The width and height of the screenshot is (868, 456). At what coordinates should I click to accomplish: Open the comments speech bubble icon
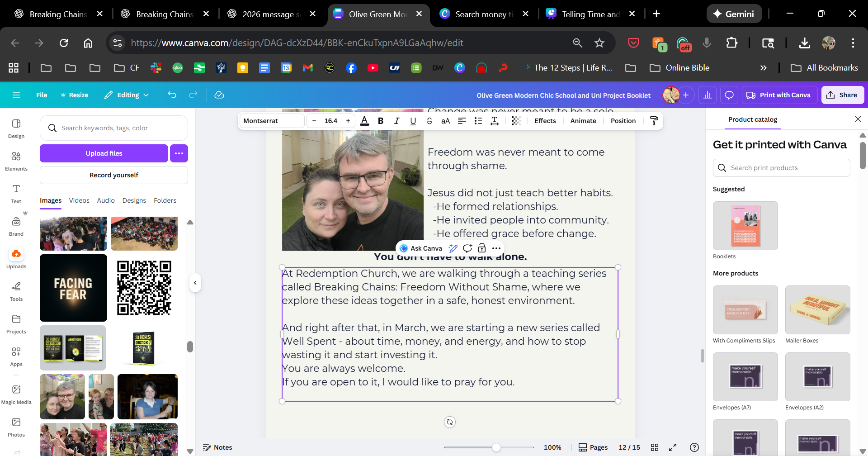click(729, 95)
